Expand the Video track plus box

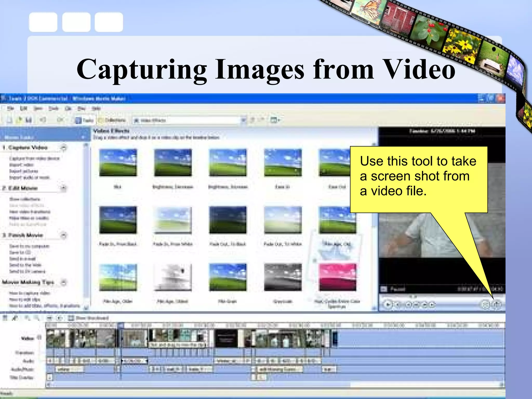pyautogui.click(x=39, y=337)
